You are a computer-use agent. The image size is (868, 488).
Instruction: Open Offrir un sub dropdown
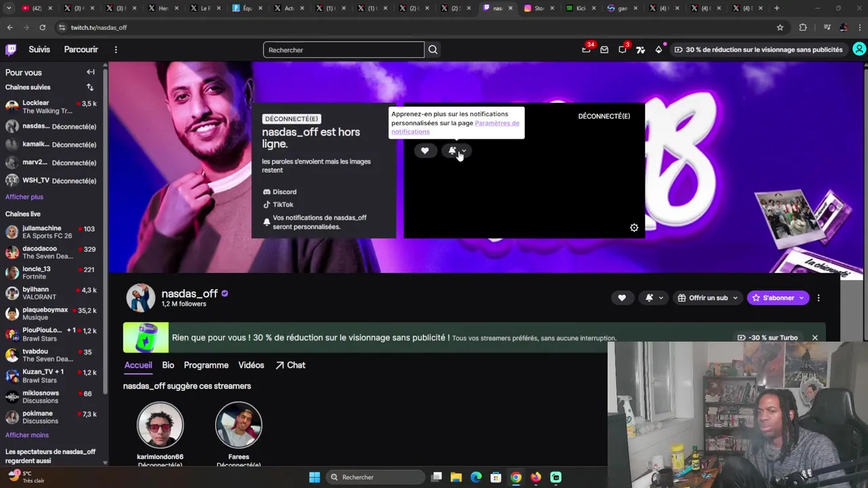707,298
